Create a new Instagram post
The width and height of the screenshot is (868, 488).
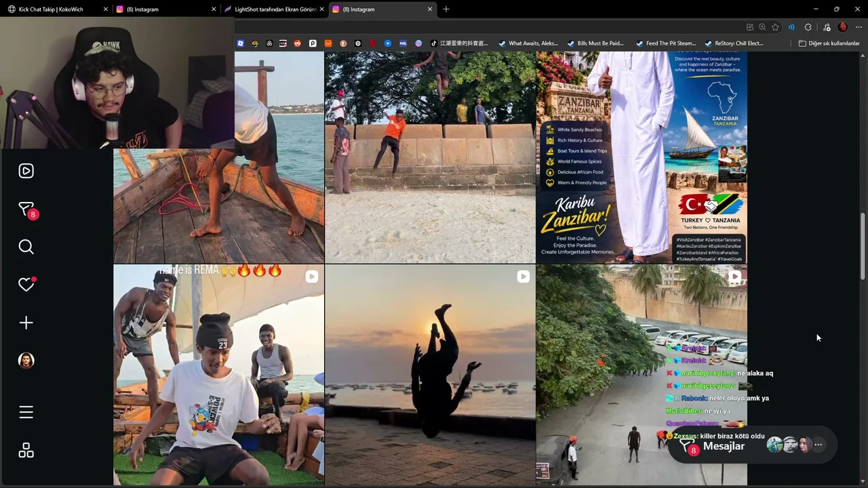pyautogui.click(x=26, y=323)
